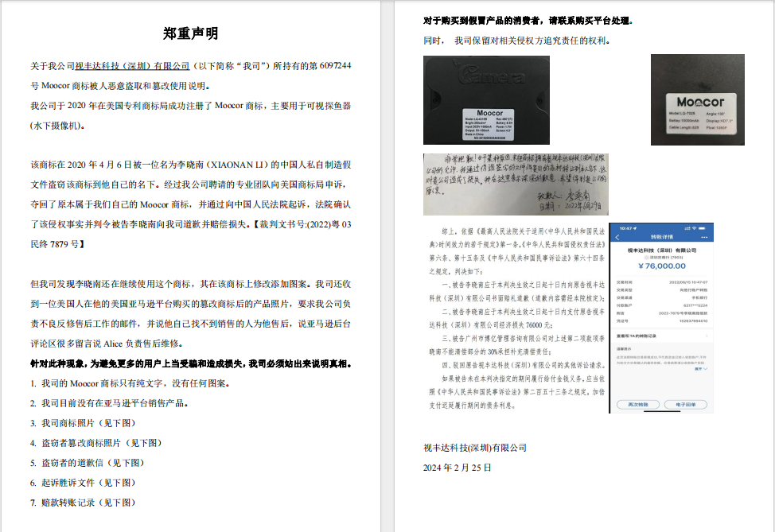The image size is (775, 532).
Task: Click list item 盗窃者的道歉信（见下图）
Action: tap(88, 463)
